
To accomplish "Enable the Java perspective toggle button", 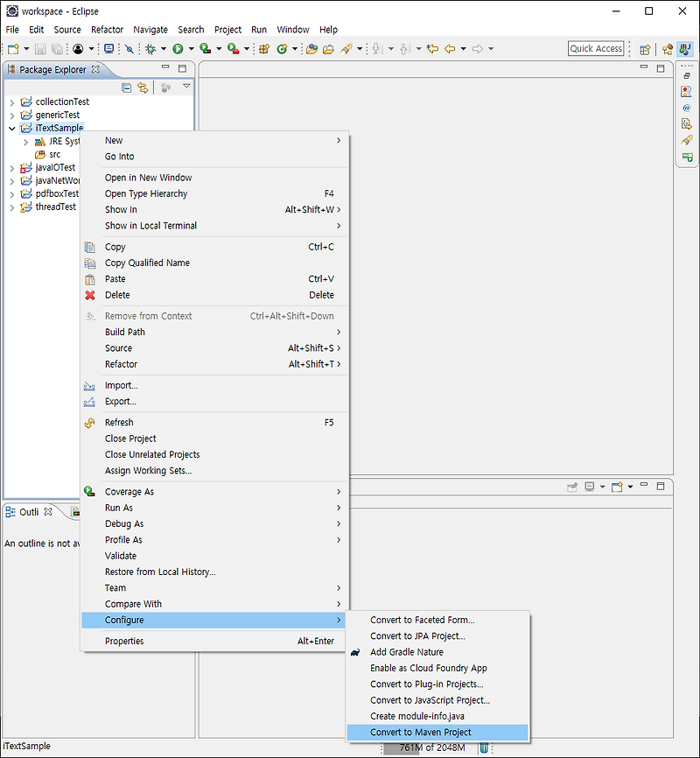I will [x=685, y=48].
